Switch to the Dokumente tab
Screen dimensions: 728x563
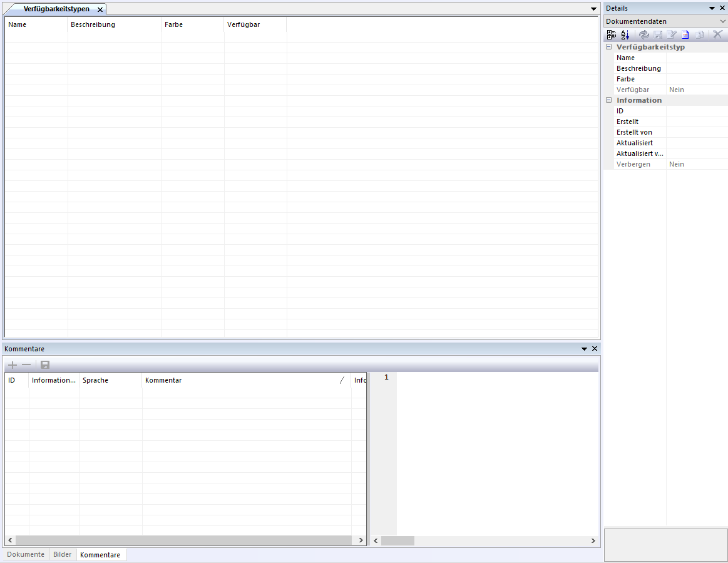tap(26, 555)
